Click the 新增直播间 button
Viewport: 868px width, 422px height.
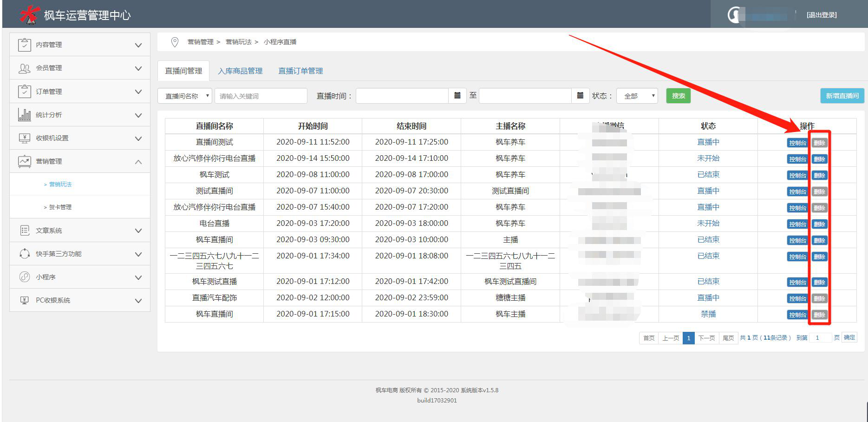point(842,96)
